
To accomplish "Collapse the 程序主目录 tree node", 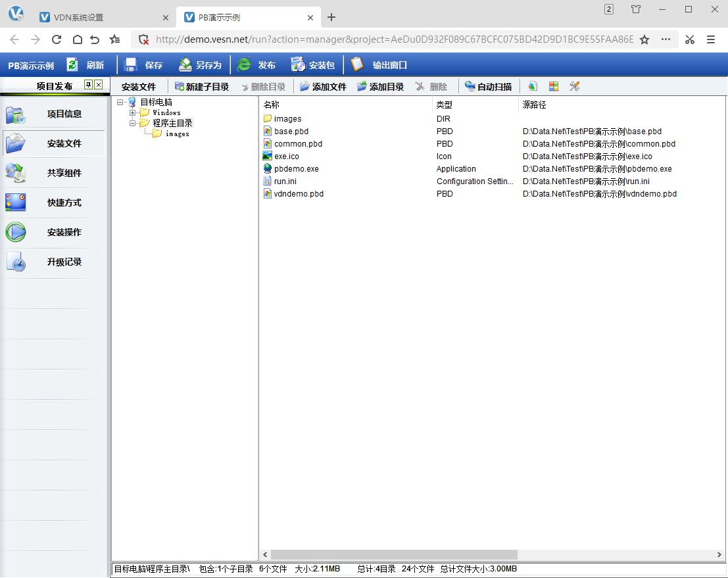I will [x=133, y=123].
